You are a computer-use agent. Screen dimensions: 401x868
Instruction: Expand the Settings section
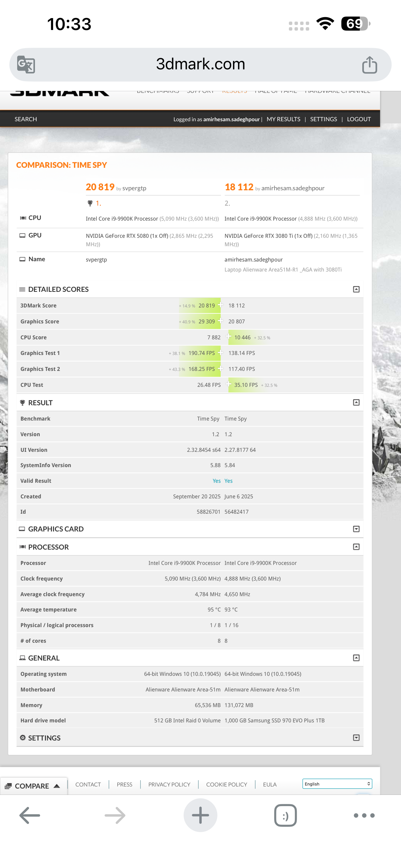pyautogui.click(x=356, y=738)
